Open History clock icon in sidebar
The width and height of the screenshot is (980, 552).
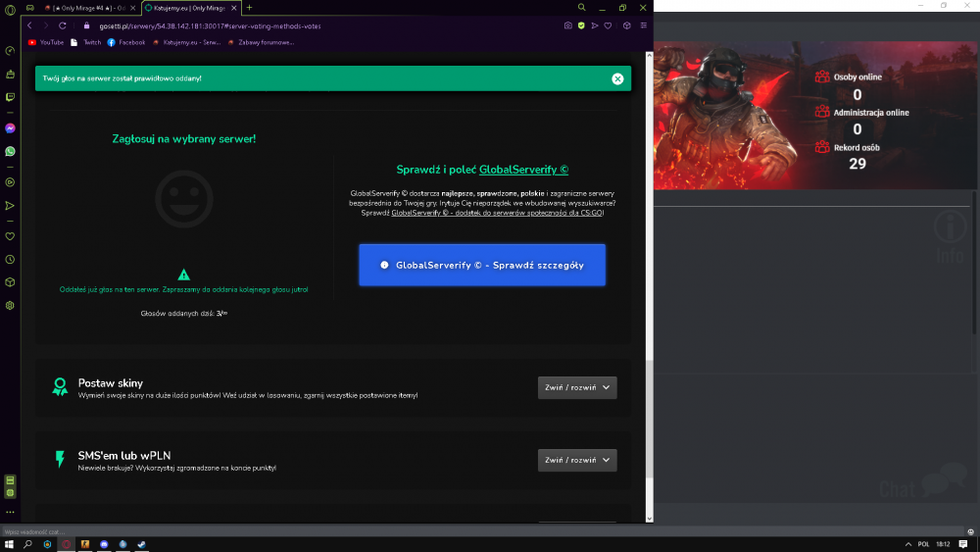pyautogui.click(x=10, y=260)
